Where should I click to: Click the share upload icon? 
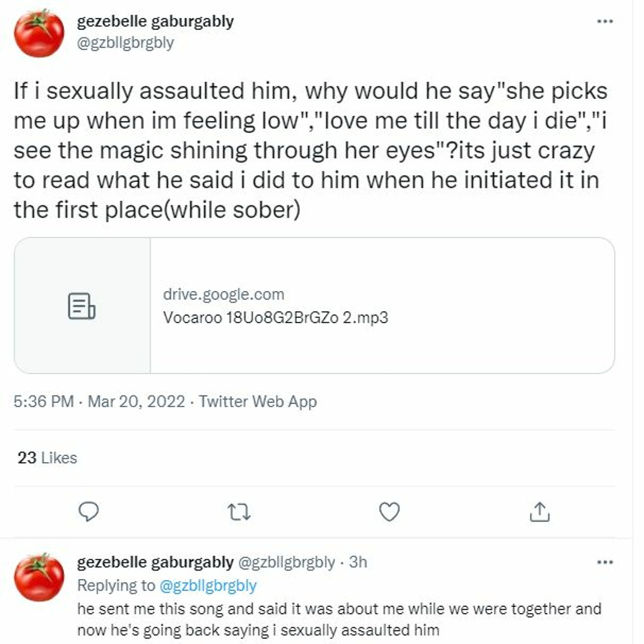(539, 512)
